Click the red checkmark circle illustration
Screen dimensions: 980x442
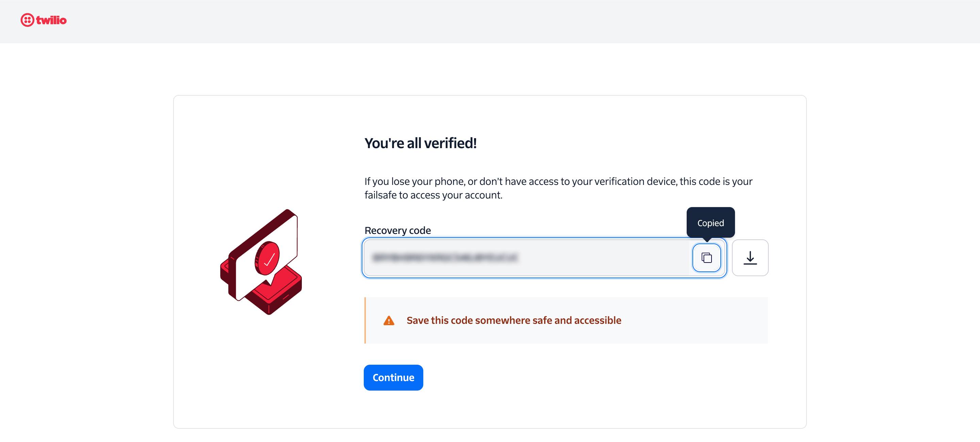pos(267,258)
